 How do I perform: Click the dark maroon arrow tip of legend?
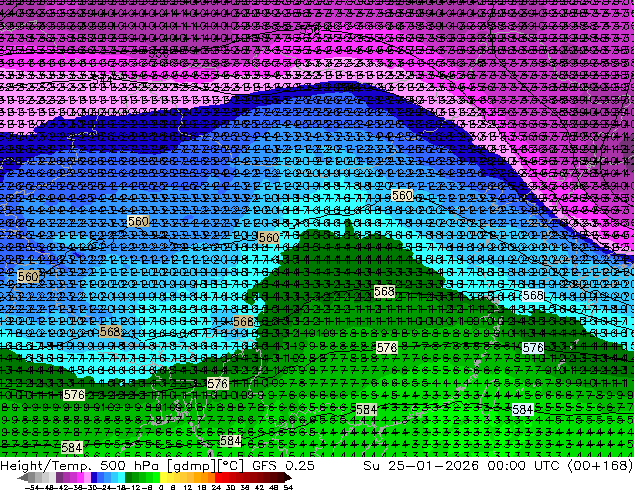pos(288,478)
